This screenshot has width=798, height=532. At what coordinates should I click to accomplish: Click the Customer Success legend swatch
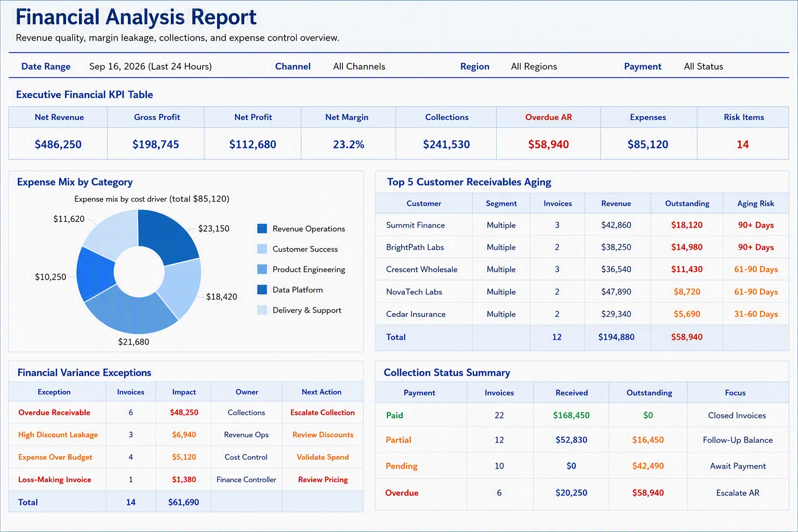[x=262, y=249]
